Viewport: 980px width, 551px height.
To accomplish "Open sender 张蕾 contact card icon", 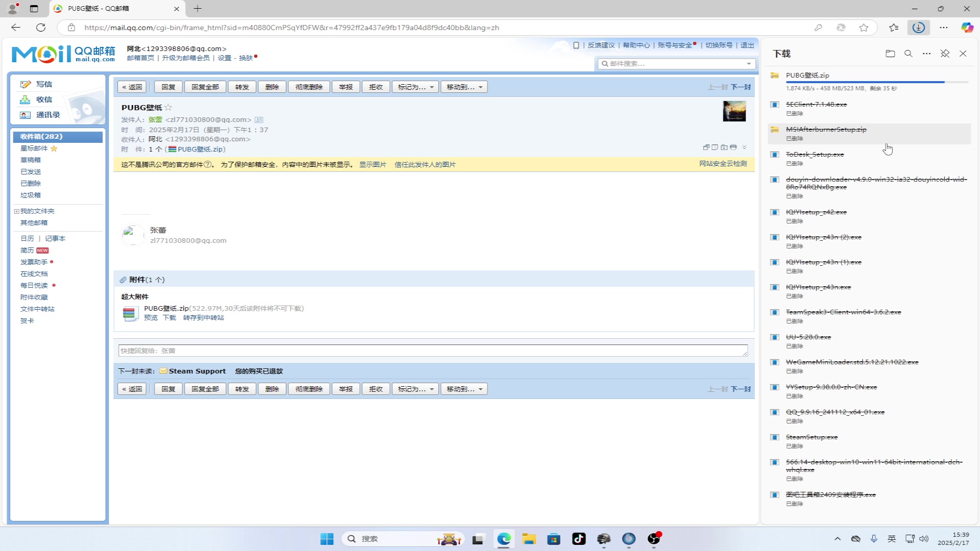I will pos(259,120).
